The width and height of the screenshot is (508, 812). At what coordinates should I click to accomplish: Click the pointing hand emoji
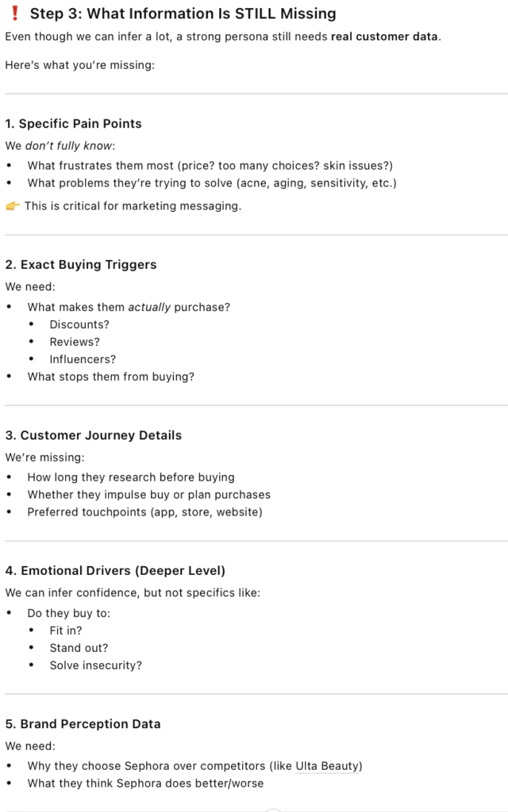coord(13,206)
